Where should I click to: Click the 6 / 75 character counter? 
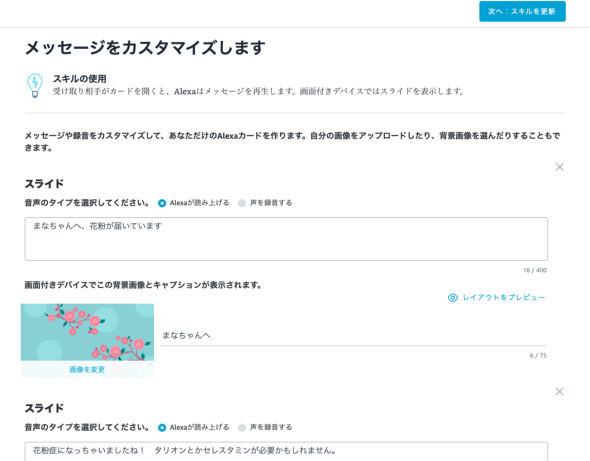pyautogui.click(x=538, y=355)
